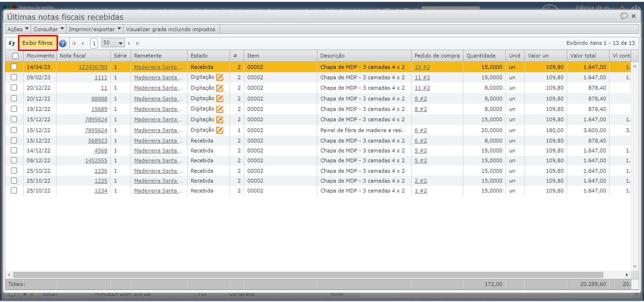Click the horizontal scrollbar at grid bottom
This screenshot has width=644, height=302.
click(306, 275)
